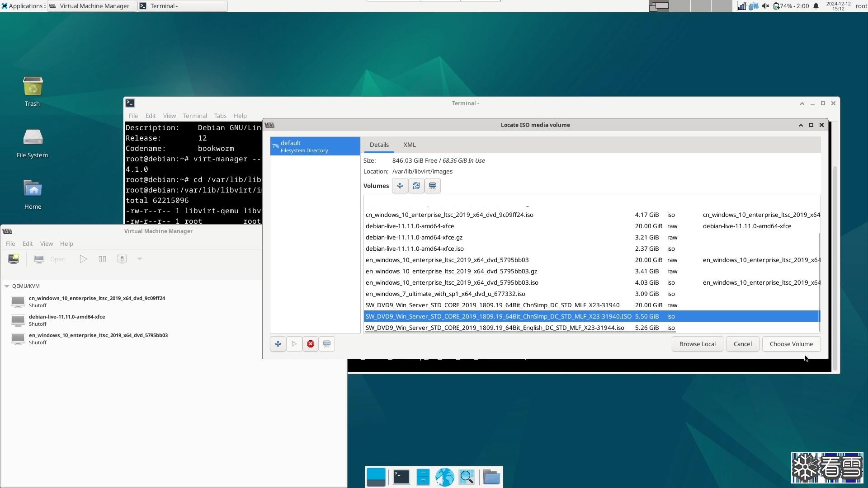Screen dimensions: 868x488
Task: Select debian-live-11.11.0-amd64-xfce.gz volume
Action: [591, 237]
